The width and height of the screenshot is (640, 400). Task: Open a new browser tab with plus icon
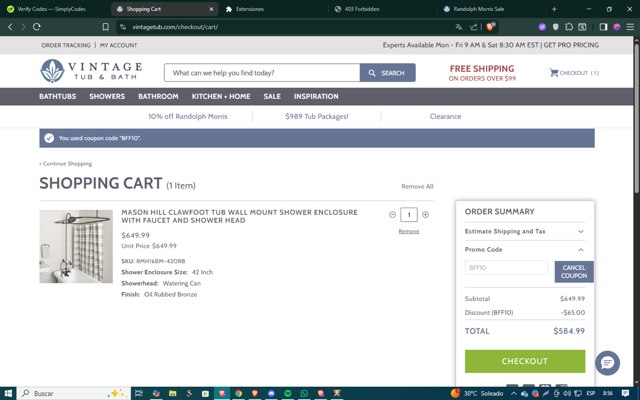[554, 9]
